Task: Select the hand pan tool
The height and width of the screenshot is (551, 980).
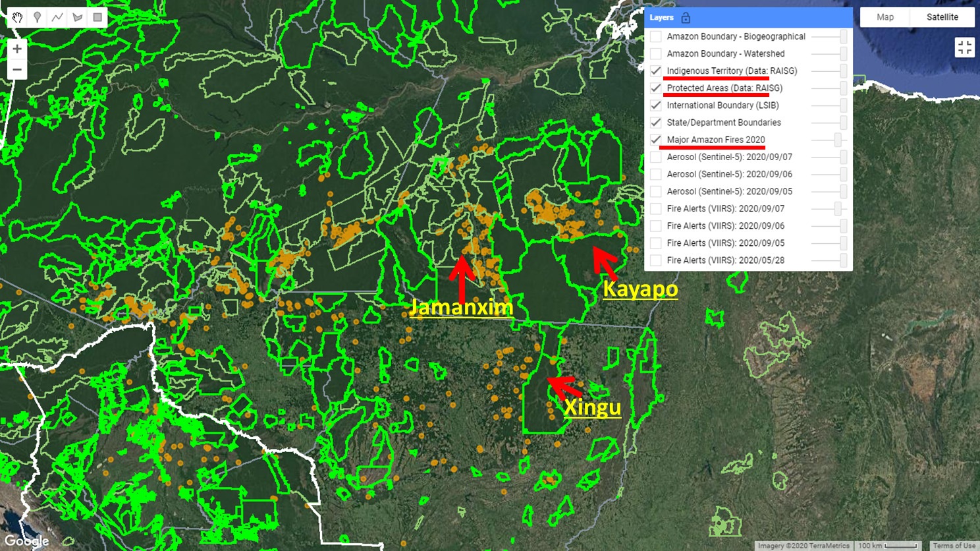Action: [x=17, y=17]
